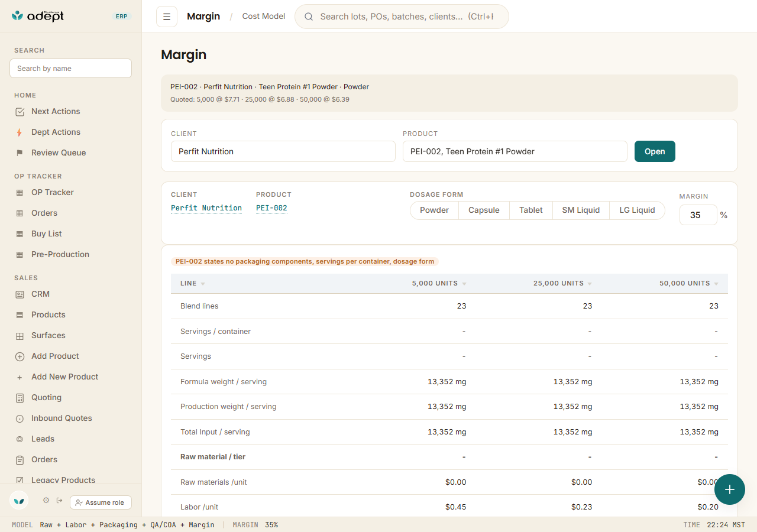
Task: Focus the search lots, POs, batches field
Action: click(x=402, y=17)
